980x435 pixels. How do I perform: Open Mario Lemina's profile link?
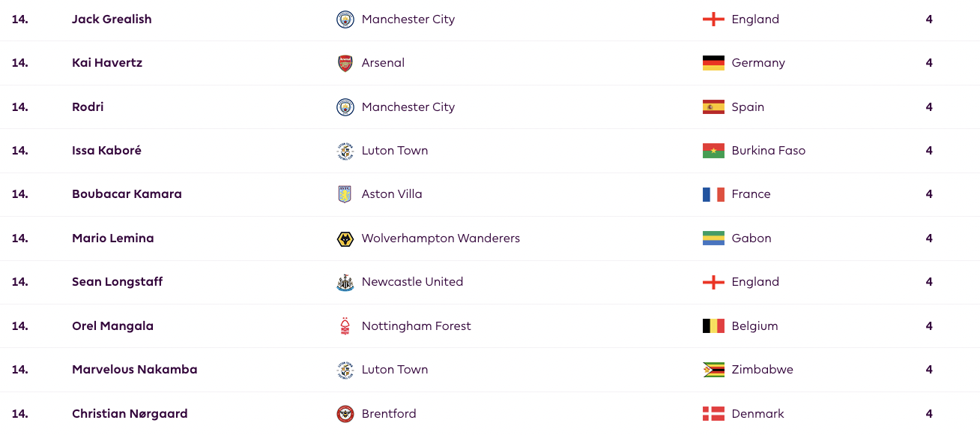click(x=113, y=238)
